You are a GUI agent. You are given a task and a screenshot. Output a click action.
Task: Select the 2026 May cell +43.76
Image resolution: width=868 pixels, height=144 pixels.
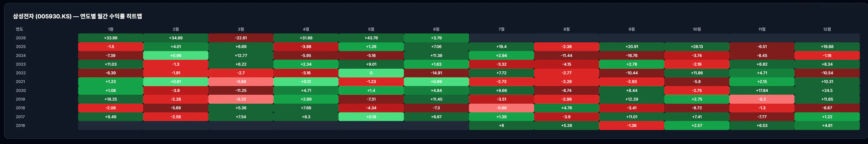(x=371, y=38)
